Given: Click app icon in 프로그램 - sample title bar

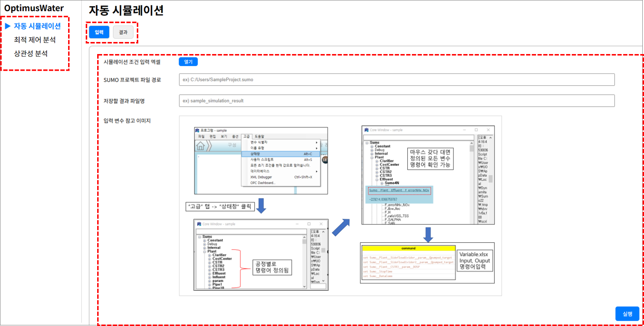Looking at the screenshot, I should coord(197,130).
